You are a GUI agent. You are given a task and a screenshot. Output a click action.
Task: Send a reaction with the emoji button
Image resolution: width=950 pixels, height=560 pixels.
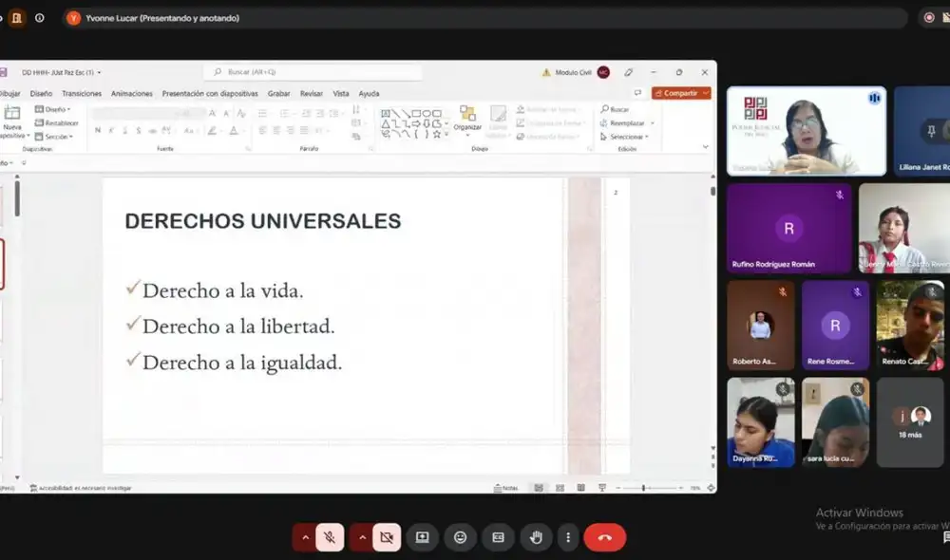(x=461, y=537)
